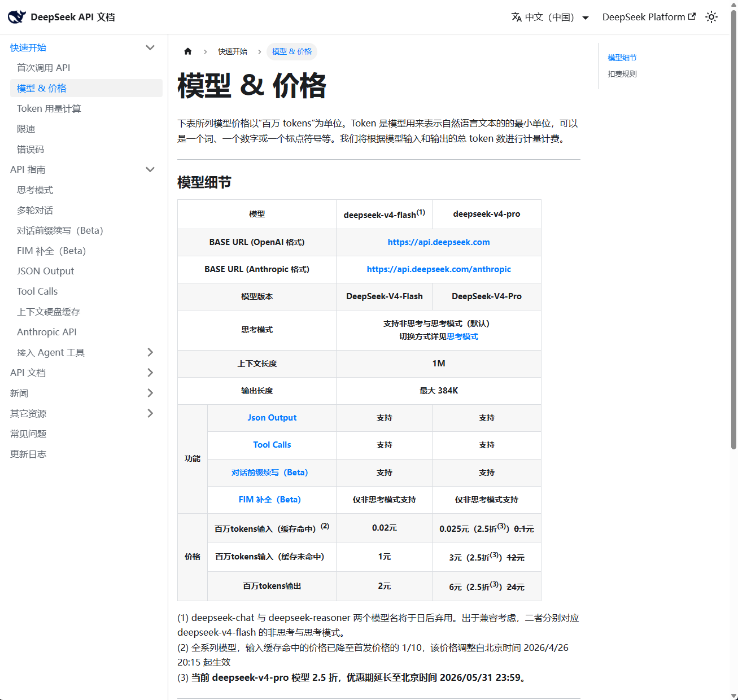Click 快速开始 in the breadcrumb

point(232,51)
